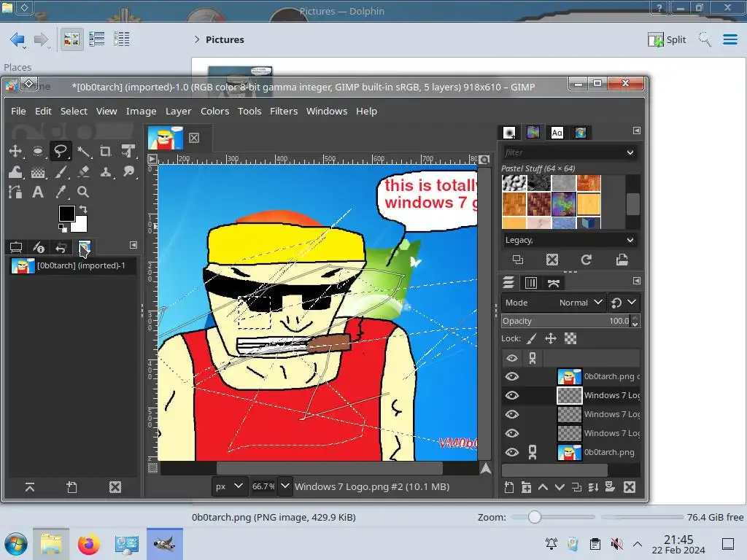Image resolution: width=747 pixels, height=560 pixels.
Task: Open pattern as image button
Action: (x=622, y=260)
